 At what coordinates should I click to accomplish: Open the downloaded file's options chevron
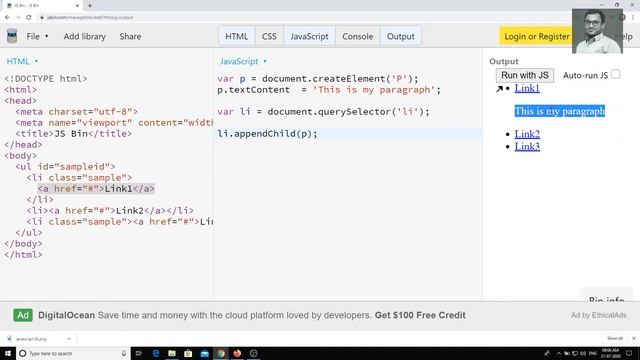(x=69, y=339)
